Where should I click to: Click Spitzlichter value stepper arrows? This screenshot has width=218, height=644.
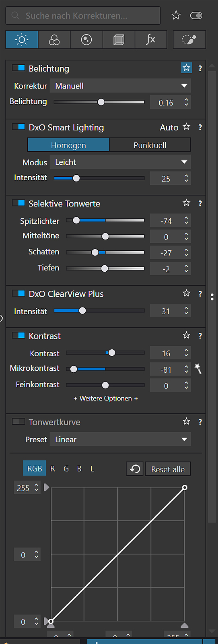(x=186, y=221)
